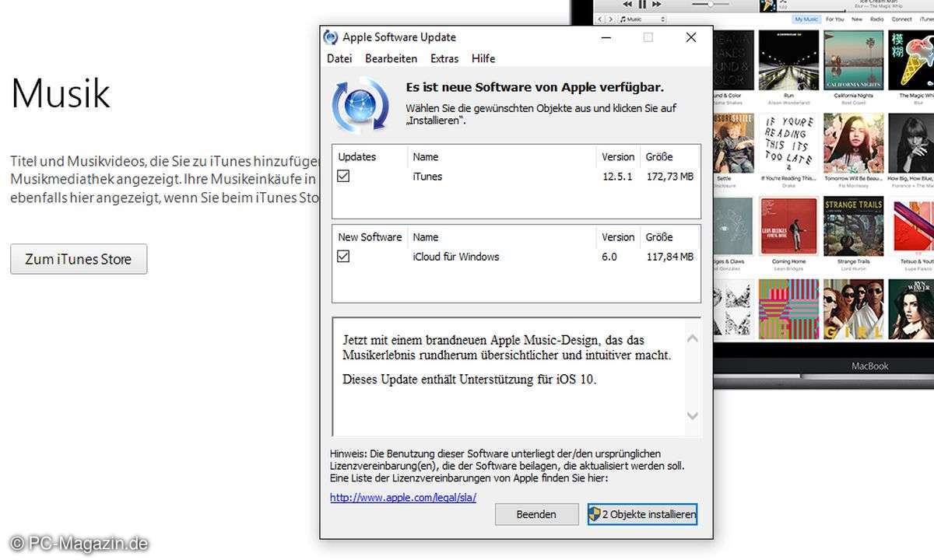Uncheck the iCloud für Windows checkbox
This screenshot has width=934, height=560.
(x=343, y=257)
